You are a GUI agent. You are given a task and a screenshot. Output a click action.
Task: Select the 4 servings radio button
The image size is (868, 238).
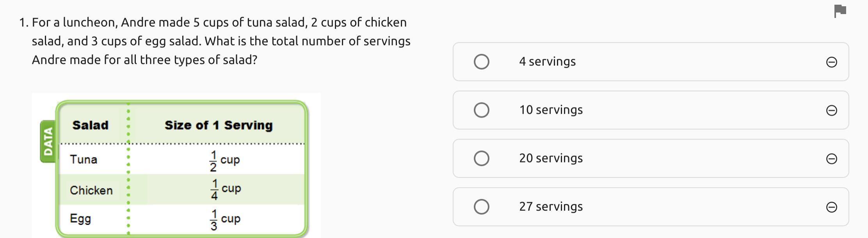point(481,62)
